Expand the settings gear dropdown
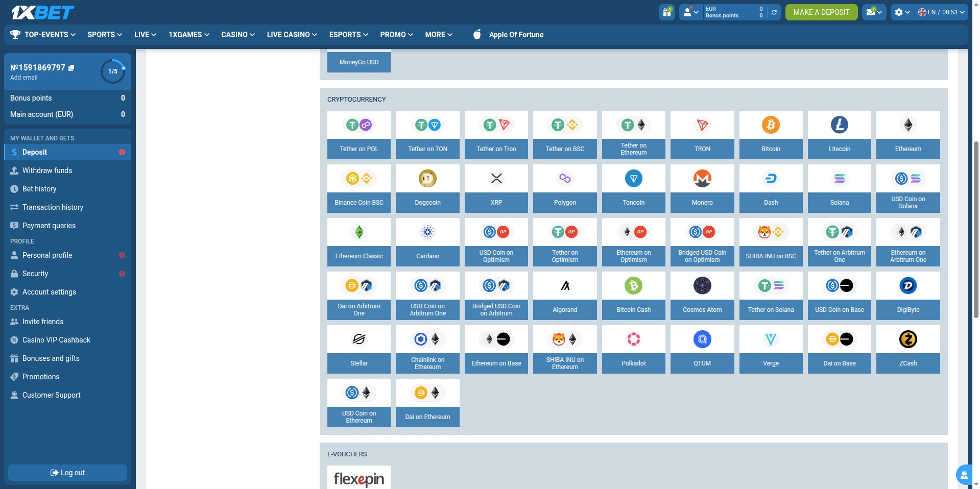Screen dimensions: 980x489 pos(902,12)
